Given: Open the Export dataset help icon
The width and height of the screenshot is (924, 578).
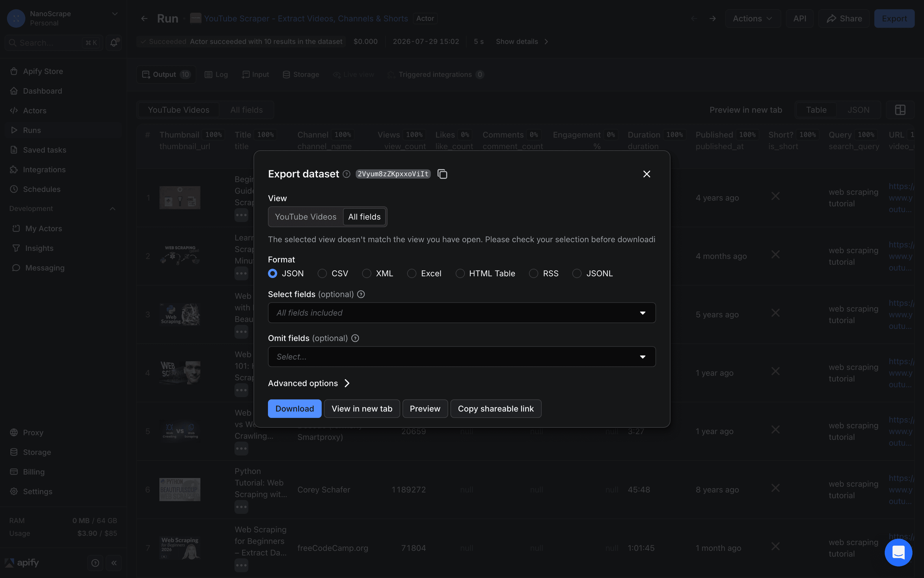Looking at the screenshot, I should pyautogui.click(x=346, y=174).
